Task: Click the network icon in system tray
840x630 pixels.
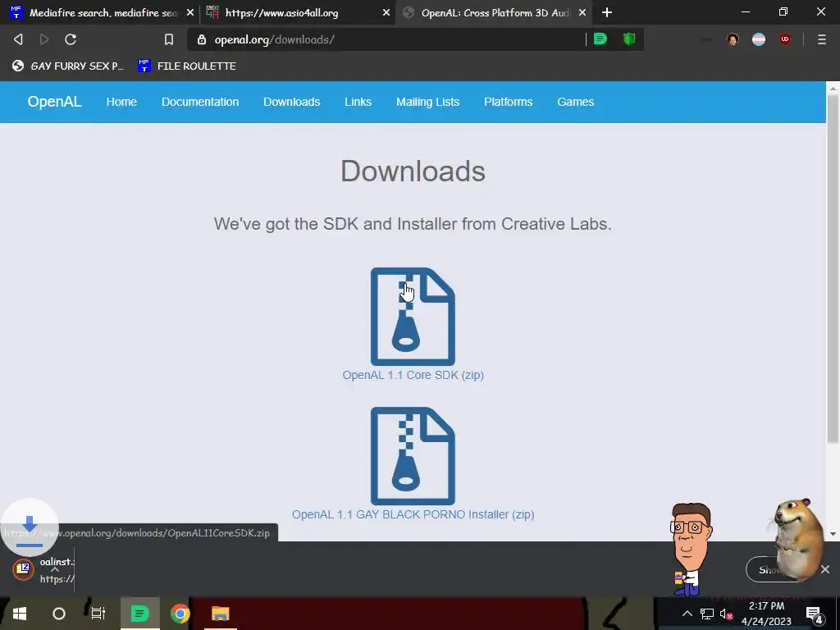Action: 706,614
